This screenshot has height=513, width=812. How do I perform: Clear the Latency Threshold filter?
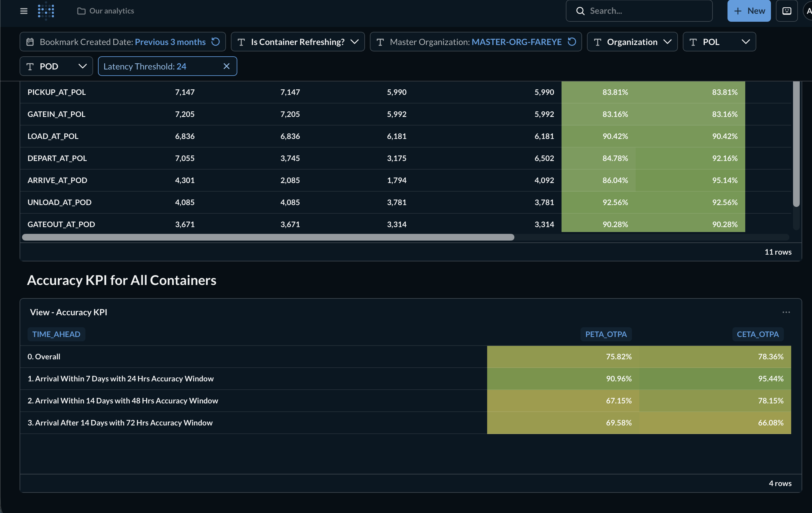coord(227,66)
